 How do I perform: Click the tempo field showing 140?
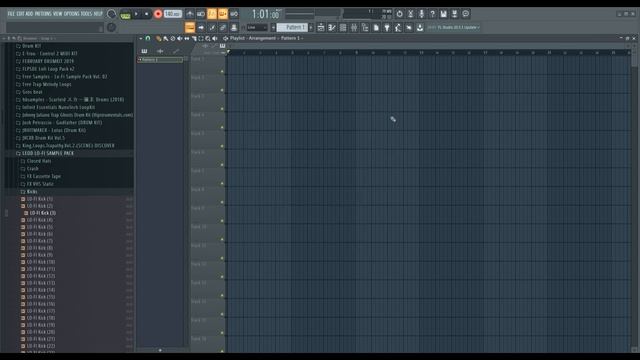(x=173, y=14)
